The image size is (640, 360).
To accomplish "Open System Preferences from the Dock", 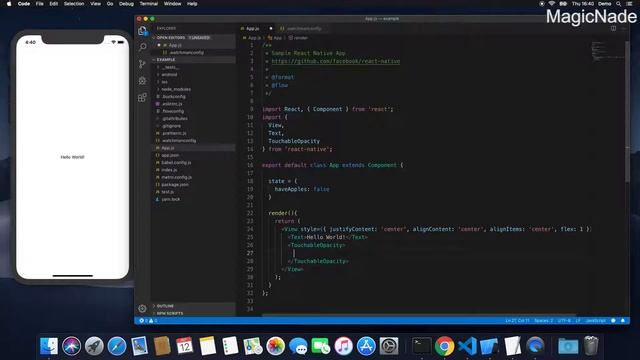I will point(389,346).
